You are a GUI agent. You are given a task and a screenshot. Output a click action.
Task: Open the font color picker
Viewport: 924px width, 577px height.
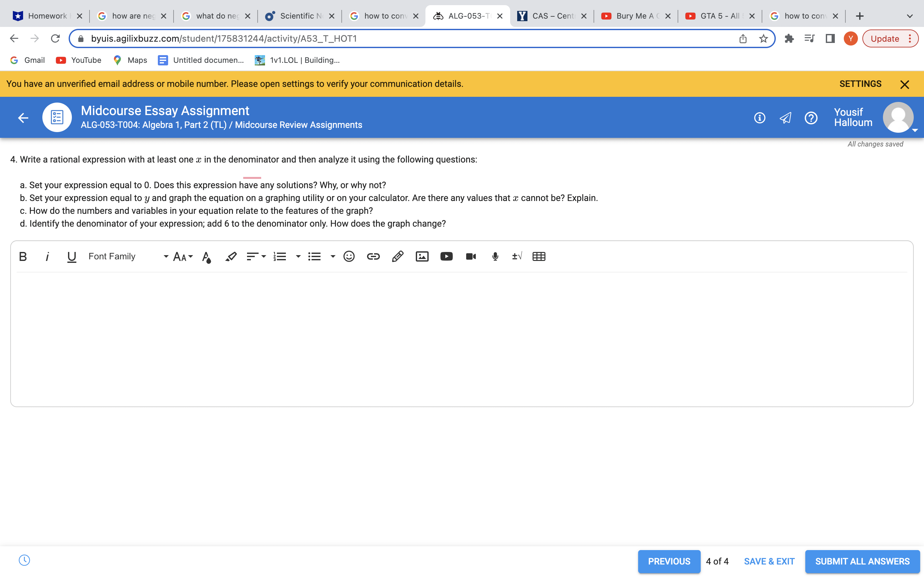pyautogui.click(x=207, y=257)
